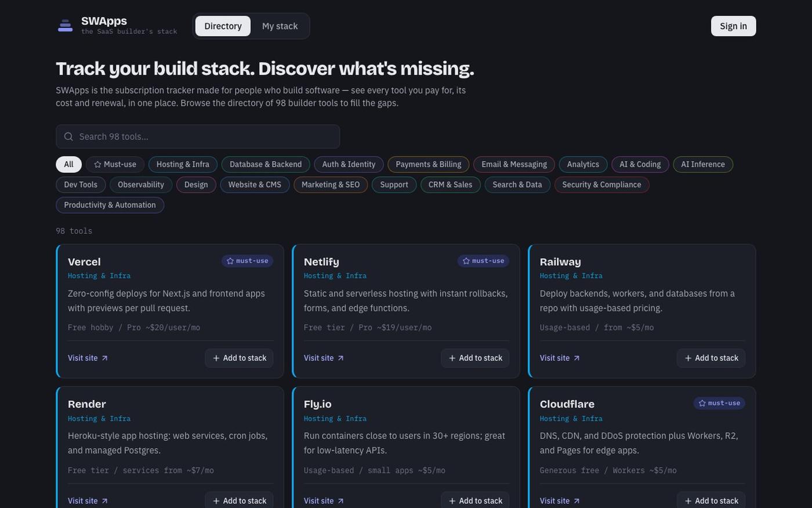
Task: Choose the Security & Compliance filter
Action: pos(601,185)
